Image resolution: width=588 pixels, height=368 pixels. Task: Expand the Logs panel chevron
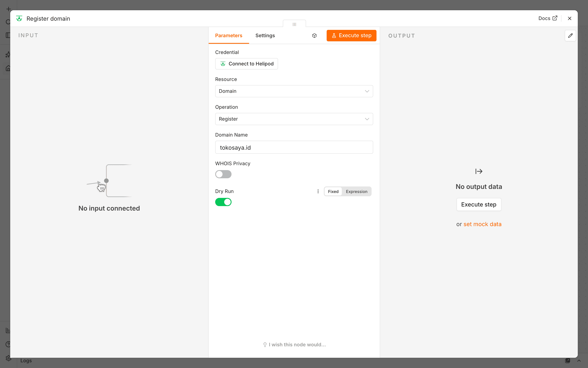579,361
